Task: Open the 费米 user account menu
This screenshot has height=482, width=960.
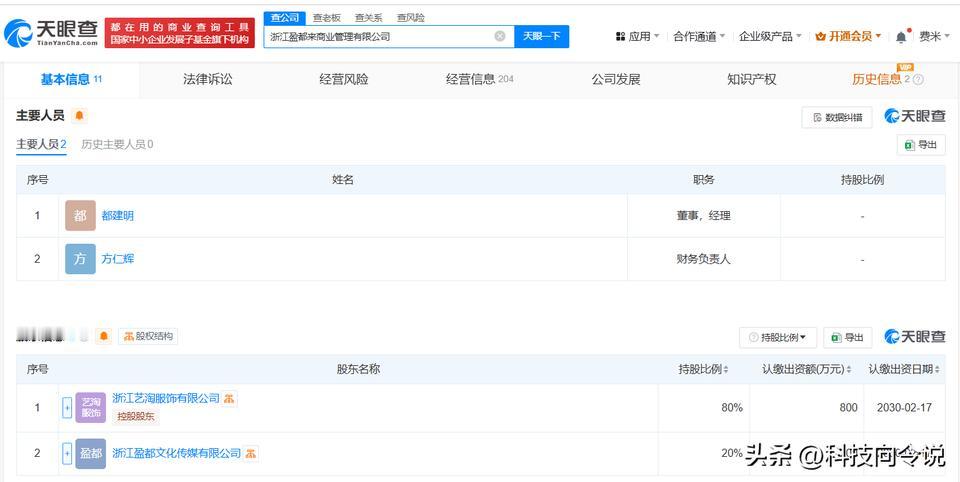Action: coord(934,37)
